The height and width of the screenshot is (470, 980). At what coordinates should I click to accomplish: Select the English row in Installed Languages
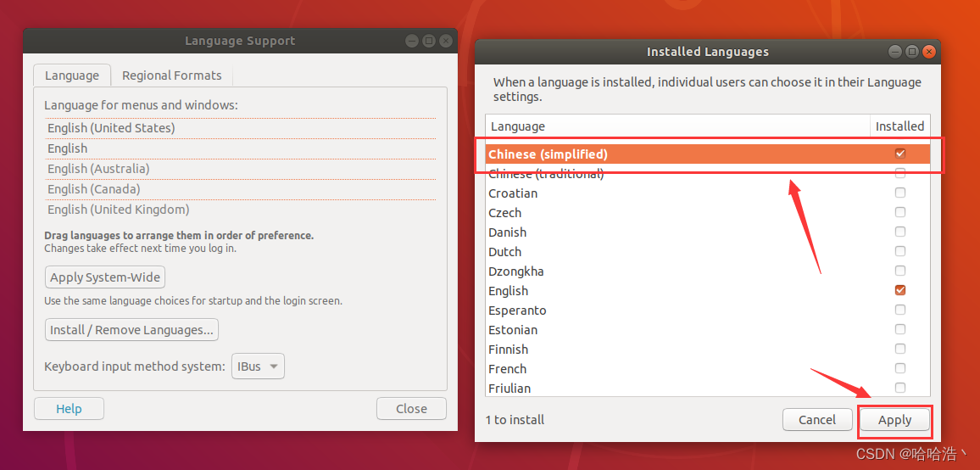click(x=708, y=290)
